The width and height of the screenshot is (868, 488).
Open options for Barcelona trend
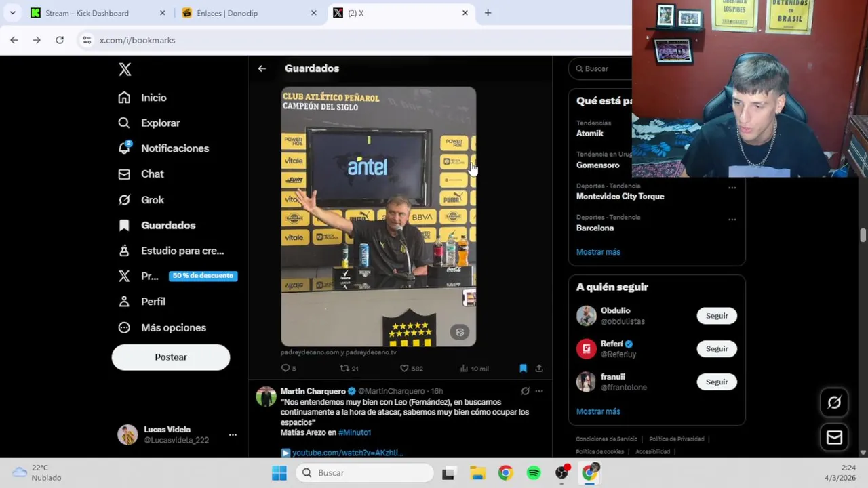pos(732,220)
